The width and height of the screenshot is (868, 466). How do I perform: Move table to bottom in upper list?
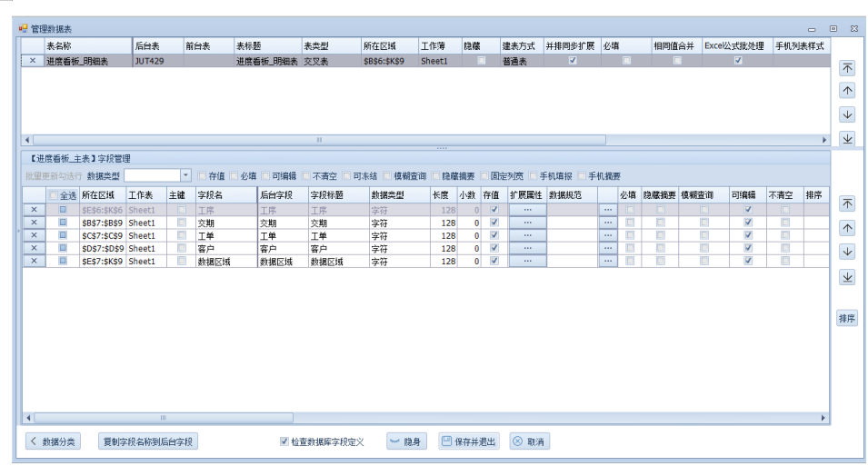coord(847,138)
